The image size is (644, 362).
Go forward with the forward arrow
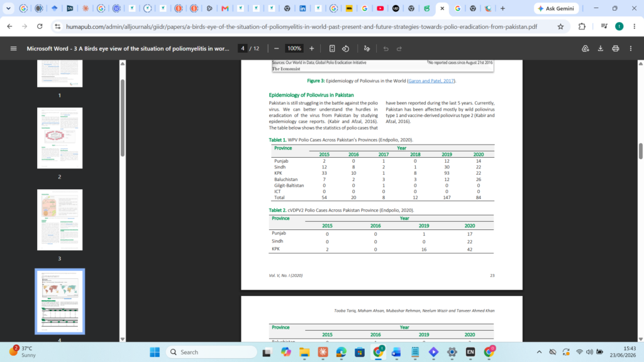coord(25,26)
